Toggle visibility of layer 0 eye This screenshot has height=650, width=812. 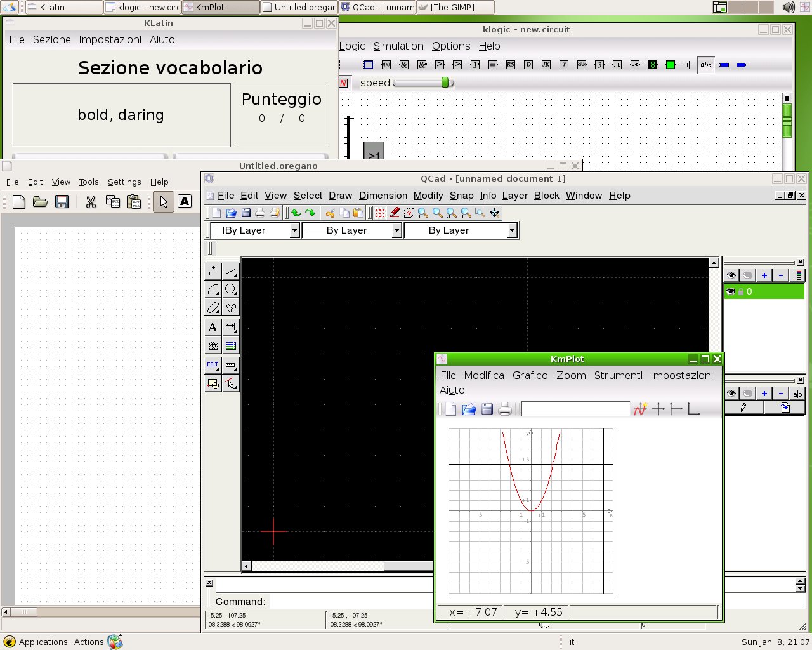click(x=731, y=291)
